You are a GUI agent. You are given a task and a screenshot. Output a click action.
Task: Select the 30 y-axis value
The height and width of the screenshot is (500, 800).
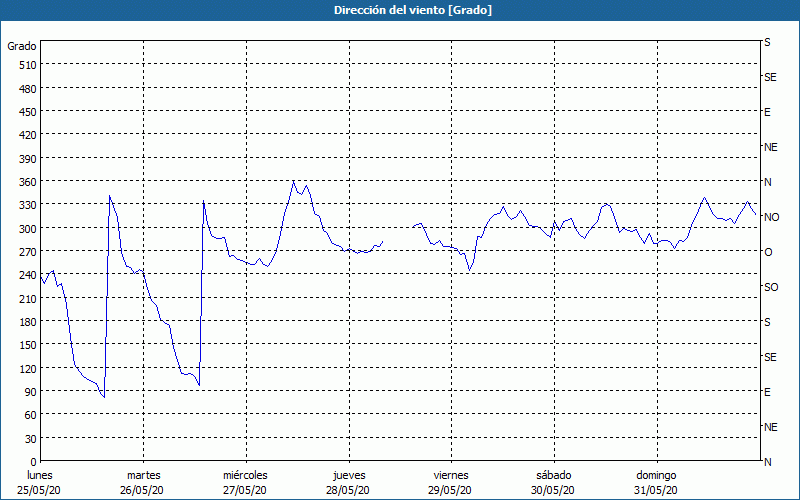click(x=31, y=439)
